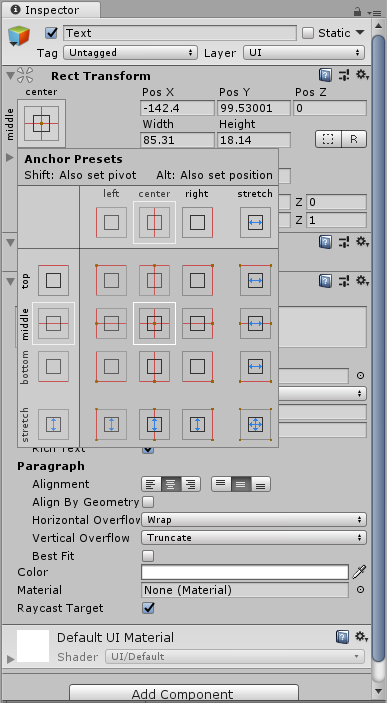This screenshot has width=387, height=703.
Task: Select the top horizontal-stretch anchor preset
Action: click(x=255, y=280)
